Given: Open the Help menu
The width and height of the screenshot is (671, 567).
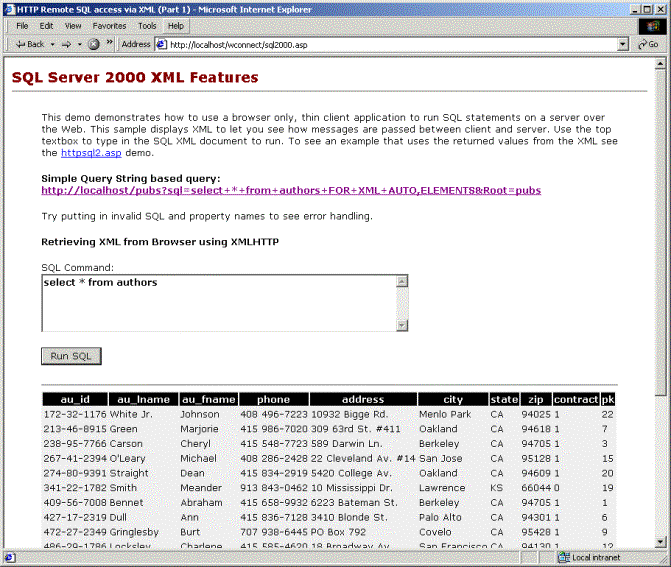Looking at the screenshot, I should coord(175,26).
